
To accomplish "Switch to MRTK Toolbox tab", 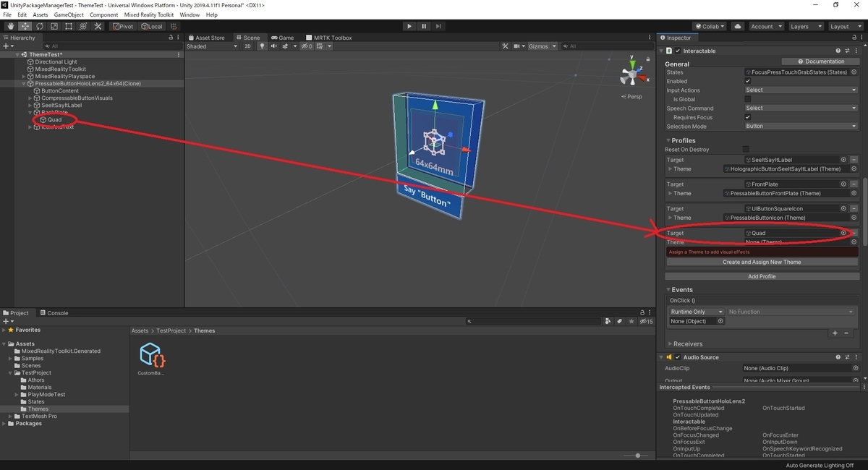I will pos(329,38).
